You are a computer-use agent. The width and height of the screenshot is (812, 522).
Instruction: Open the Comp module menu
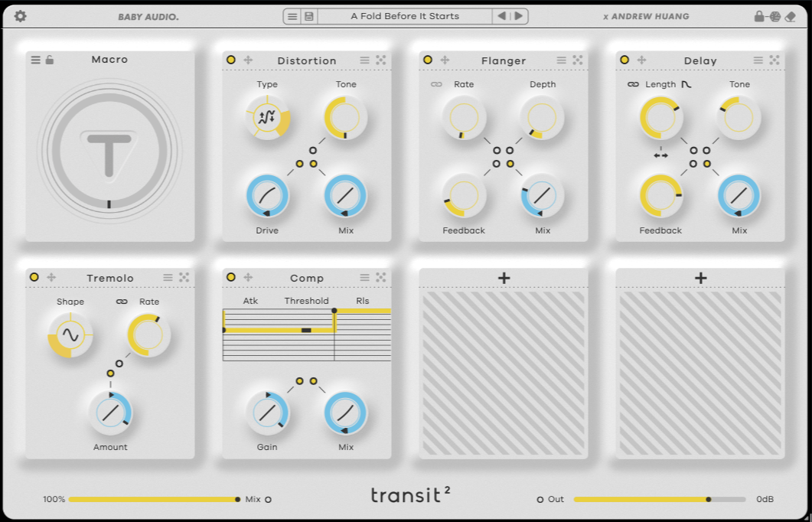coord(364,278)
